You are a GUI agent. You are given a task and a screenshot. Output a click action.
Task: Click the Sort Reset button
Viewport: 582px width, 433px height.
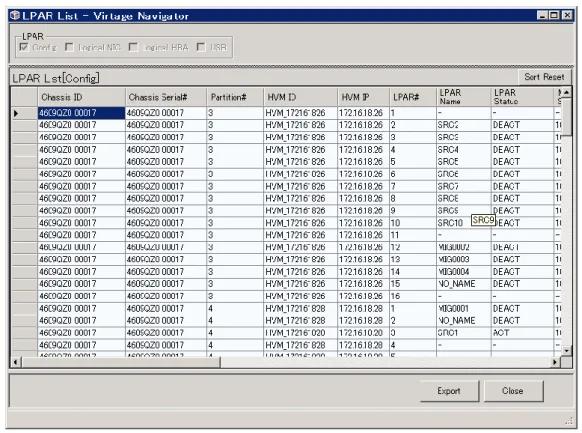[x=544, y=77]
